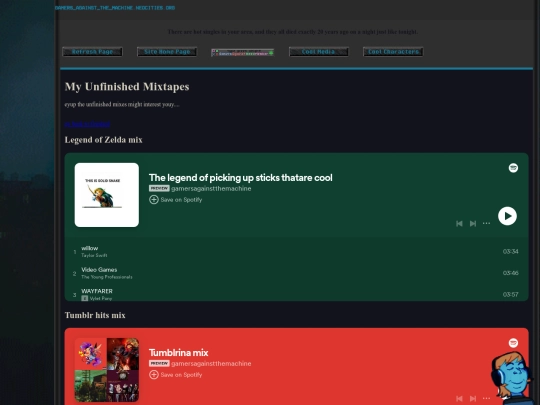Skip to previous track in Tumblrina mix
The height and width of the screenshot is (405, 540).
tap(459, 398)
